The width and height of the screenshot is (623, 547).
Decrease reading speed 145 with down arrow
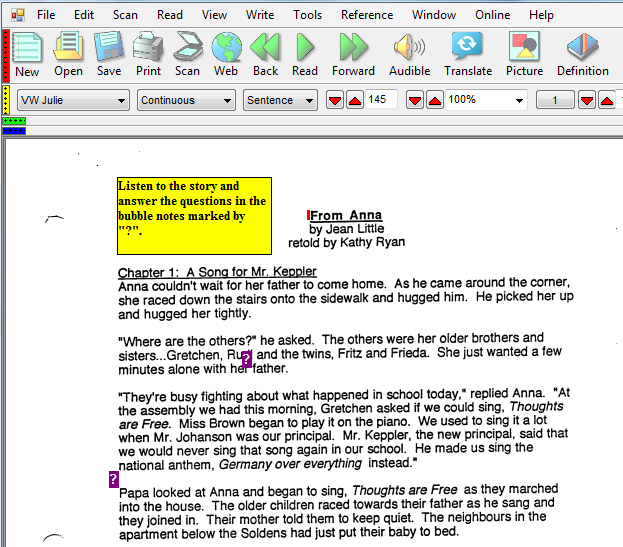tap(335, 100)
